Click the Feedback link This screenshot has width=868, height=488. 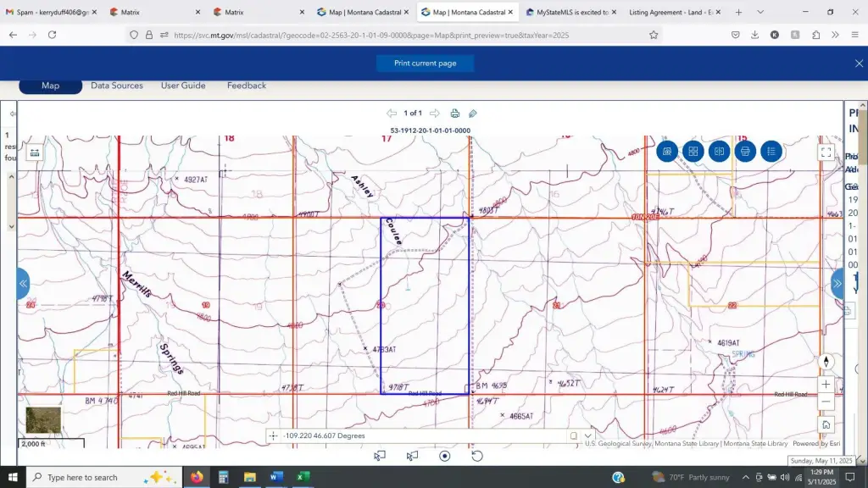(x=246, y=86)
